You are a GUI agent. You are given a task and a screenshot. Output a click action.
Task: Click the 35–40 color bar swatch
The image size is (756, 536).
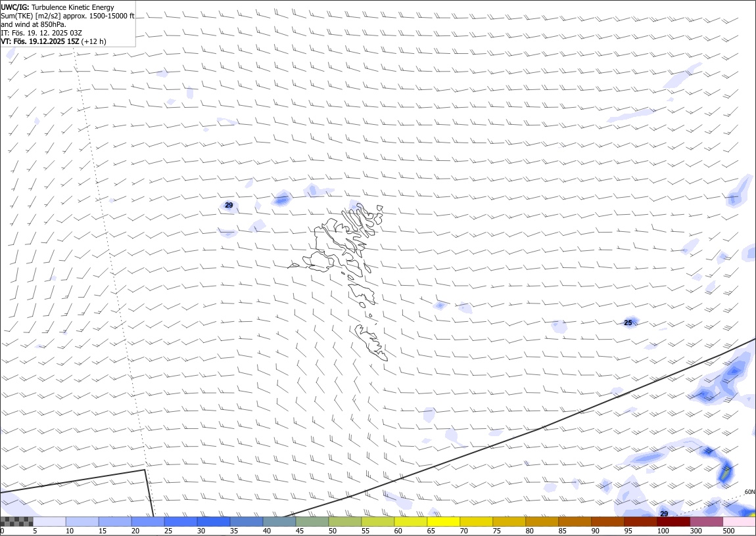247,522
